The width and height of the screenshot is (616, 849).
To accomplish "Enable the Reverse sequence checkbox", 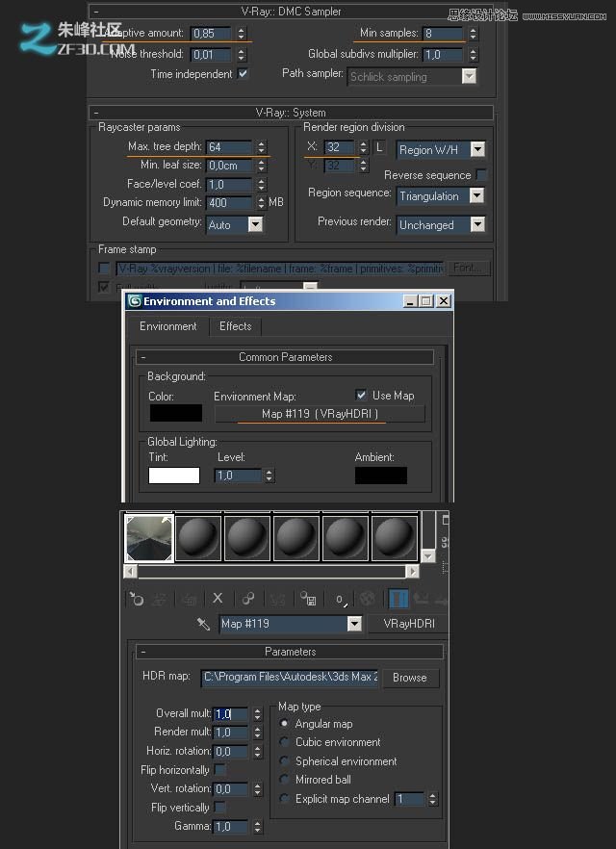I will (480, 175).
